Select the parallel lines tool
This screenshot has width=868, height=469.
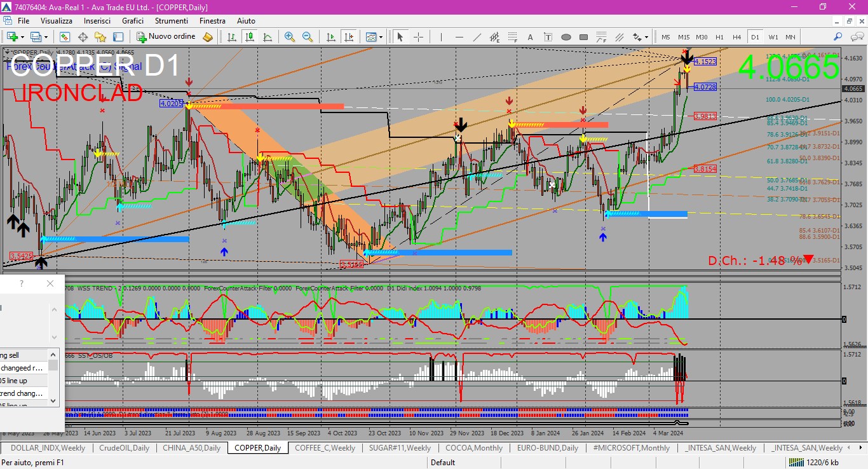coord(620,37)
